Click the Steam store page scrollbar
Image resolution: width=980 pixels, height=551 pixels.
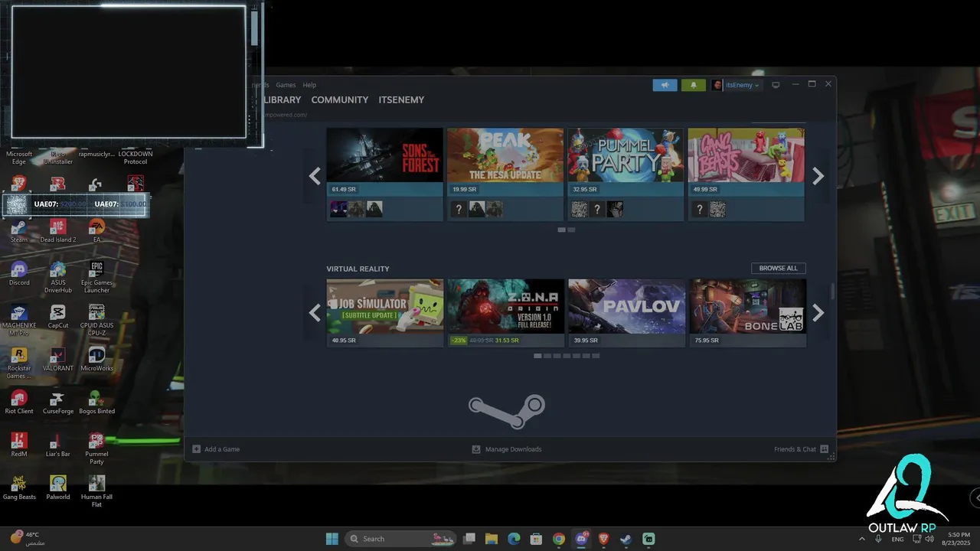(x=833, y=292)
